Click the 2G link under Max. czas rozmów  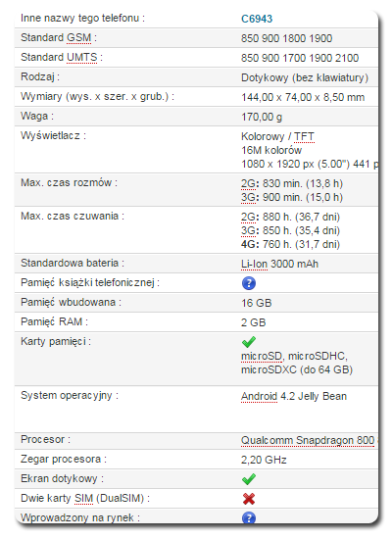248,183
